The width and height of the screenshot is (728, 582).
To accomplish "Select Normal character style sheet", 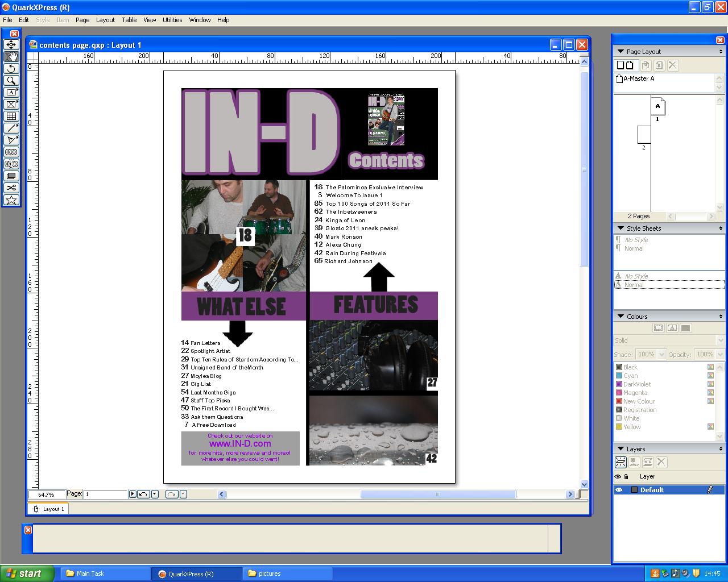I will click(634, 285).
